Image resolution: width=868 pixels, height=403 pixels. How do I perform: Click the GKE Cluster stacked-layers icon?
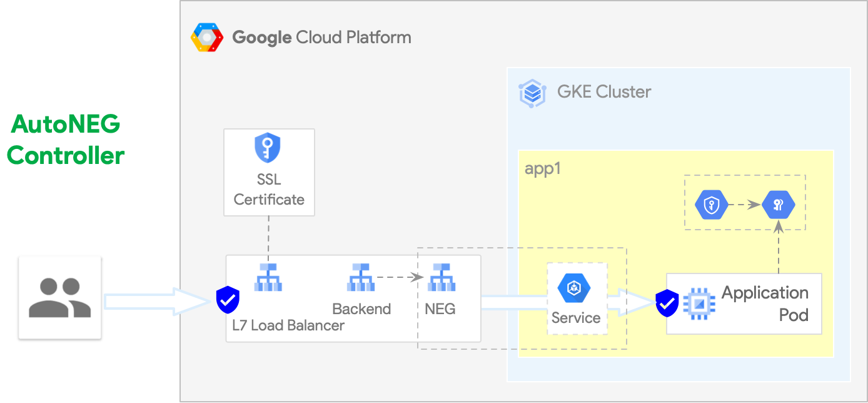click(532, 93)
